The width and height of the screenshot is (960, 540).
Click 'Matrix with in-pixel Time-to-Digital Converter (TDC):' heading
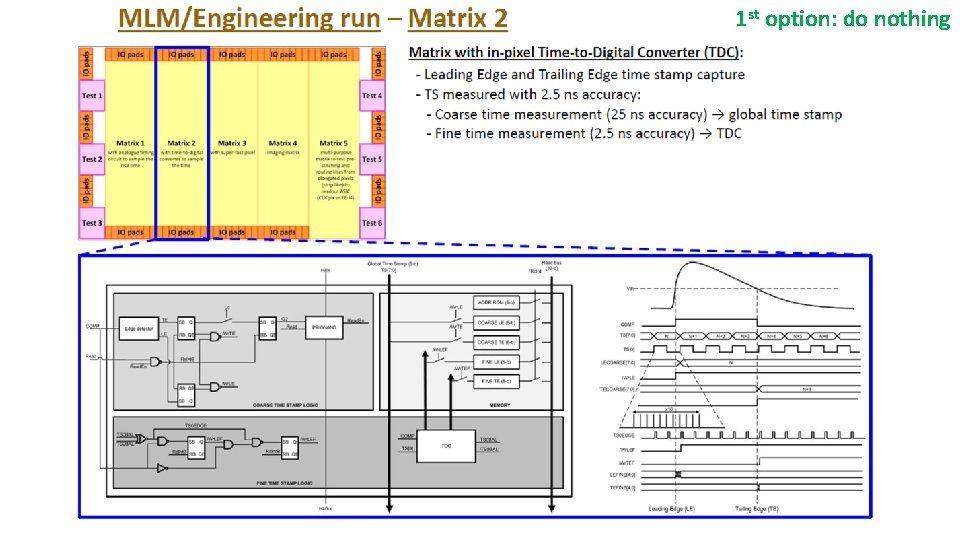click(x=576, y=53)
